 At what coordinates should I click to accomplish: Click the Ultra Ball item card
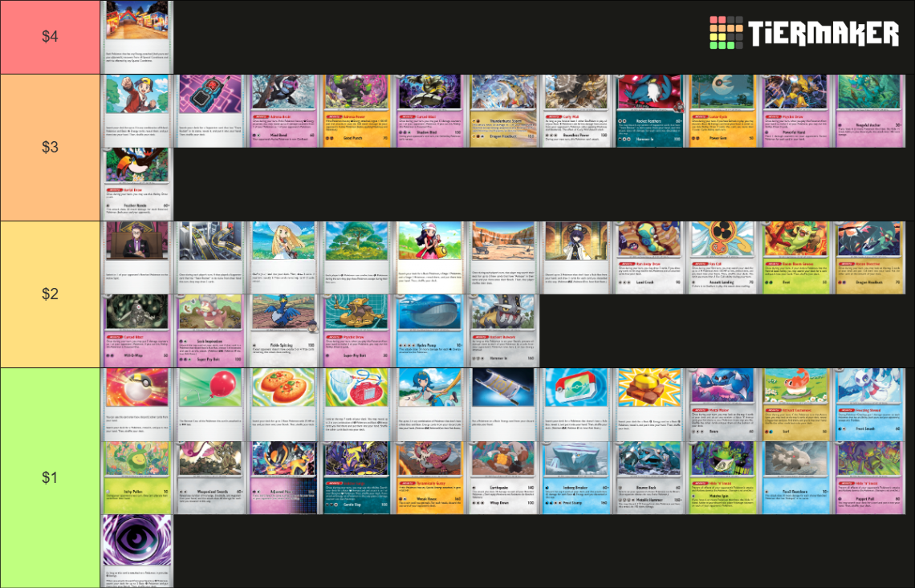point(137,405)
